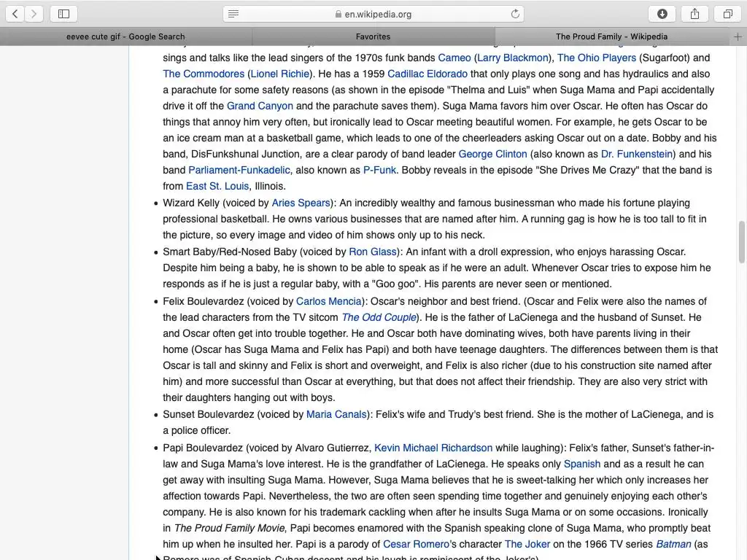This screenshot has width=747, height=560.
Task: Open the Parliament-Funkadelic link
Action: [x=239, y=170]
